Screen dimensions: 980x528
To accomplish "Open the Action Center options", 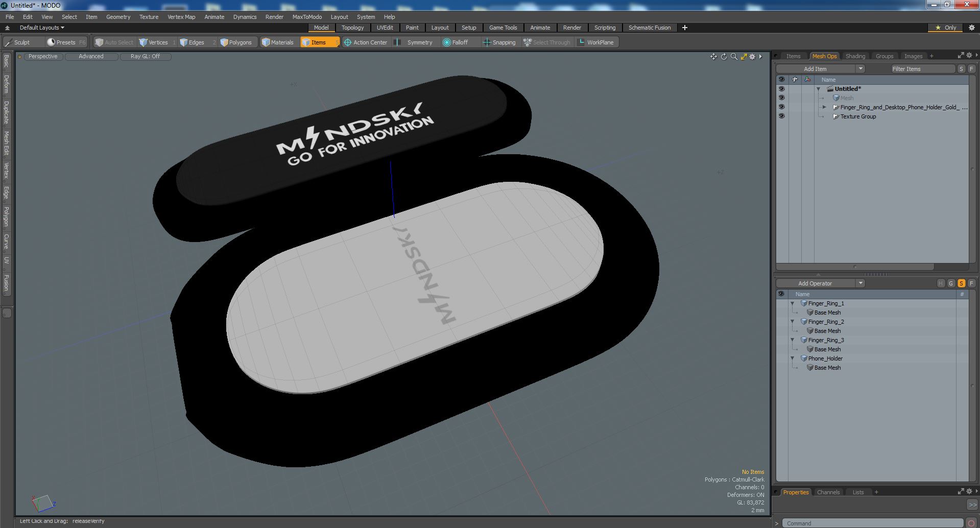I will click(366, 42).
